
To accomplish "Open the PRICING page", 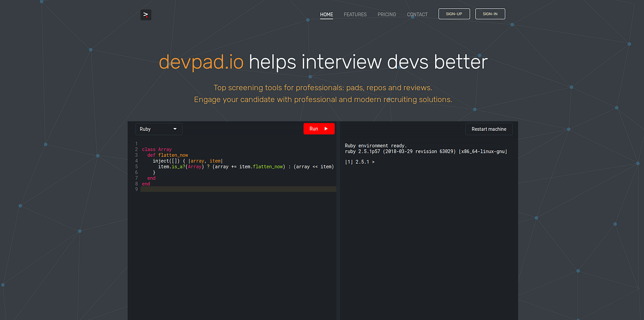I will [x=387, y=14].
